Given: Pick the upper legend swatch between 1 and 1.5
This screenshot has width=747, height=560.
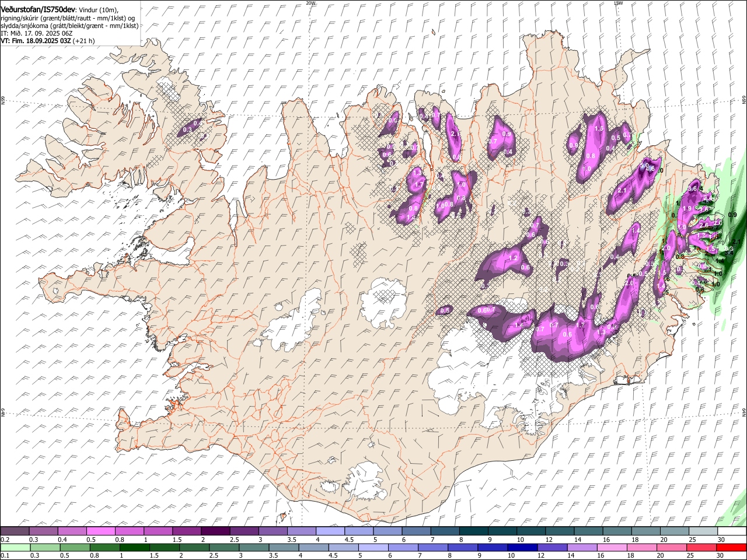Looking at the screenshot, I should (158, 531).
